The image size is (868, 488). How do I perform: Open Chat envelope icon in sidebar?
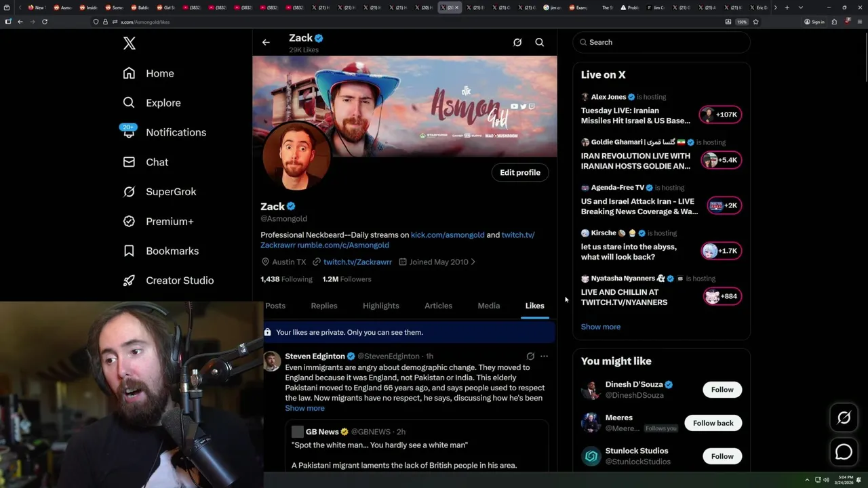[129, 162]
